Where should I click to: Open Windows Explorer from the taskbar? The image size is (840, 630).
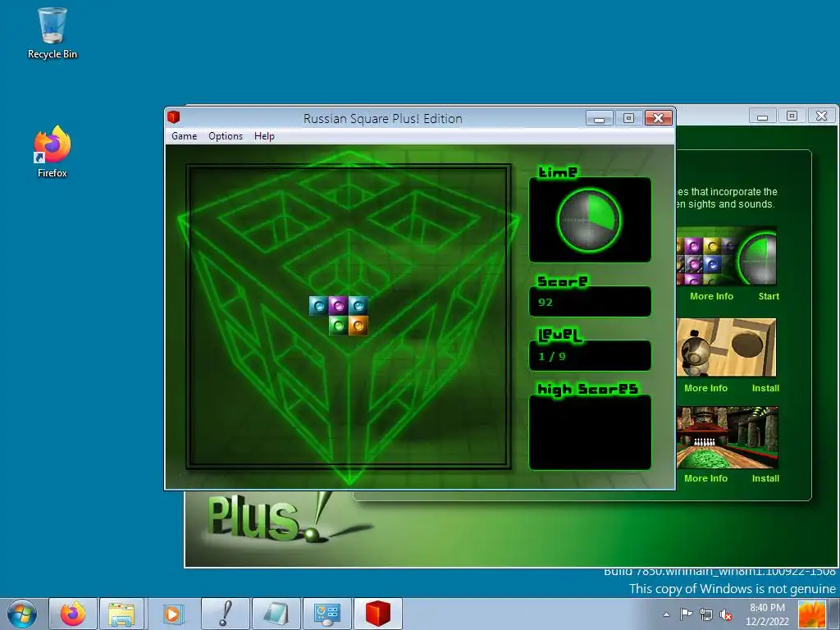click(x=121, y=614)
